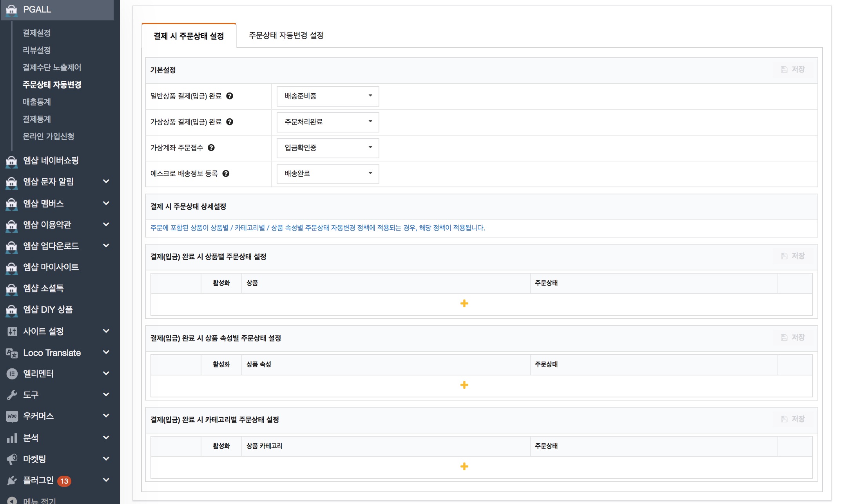
Task: Click 저장 button in 기본설정 header
Action: tap(793, 69)
